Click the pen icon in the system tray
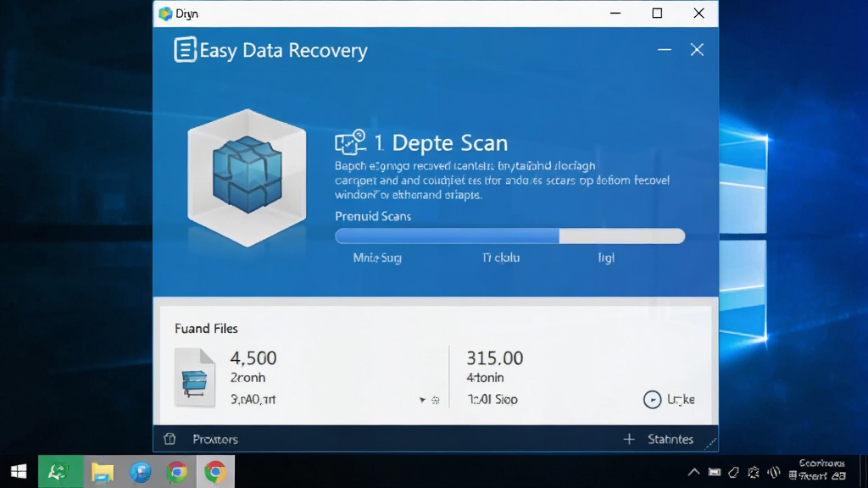 click(733, 472)
